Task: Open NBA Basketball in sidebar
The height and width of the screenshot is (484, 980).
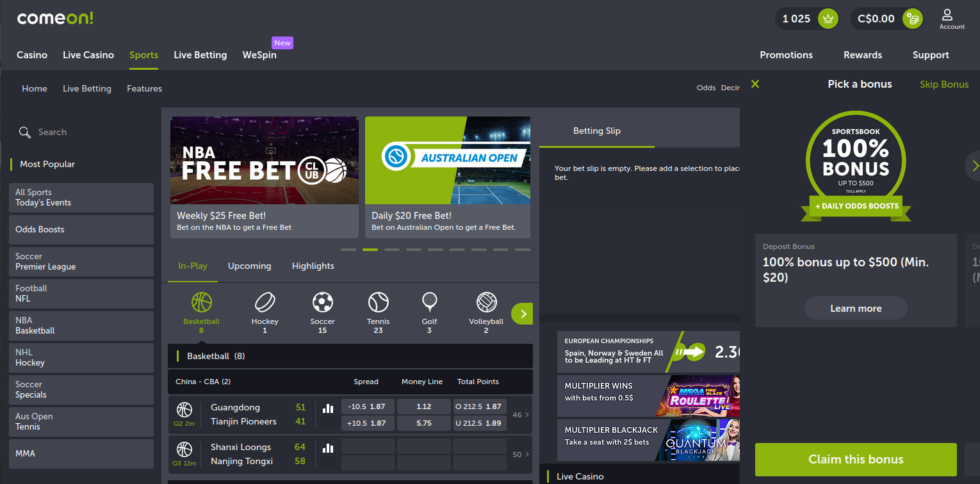Action: click(x=81, y=326)
